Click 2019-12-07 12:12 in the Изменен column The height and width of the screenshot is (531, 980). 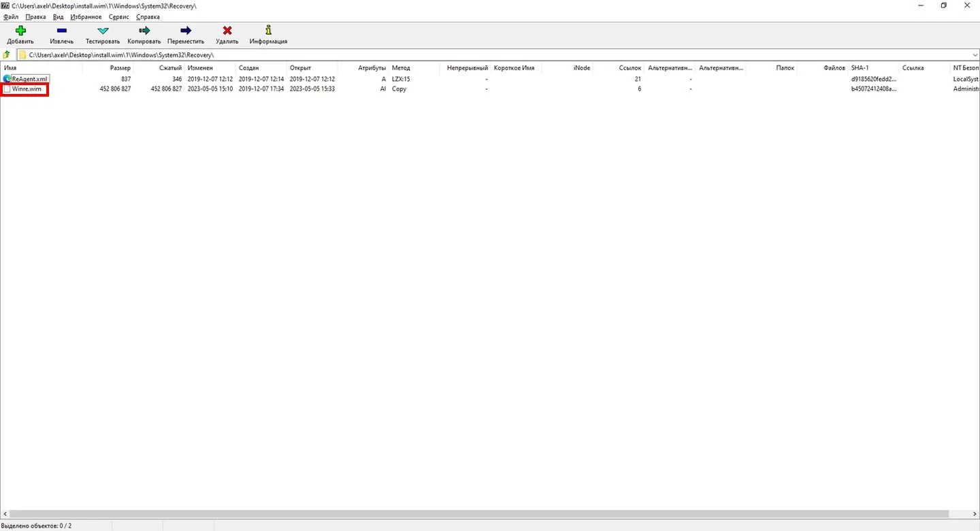[210, 79]
